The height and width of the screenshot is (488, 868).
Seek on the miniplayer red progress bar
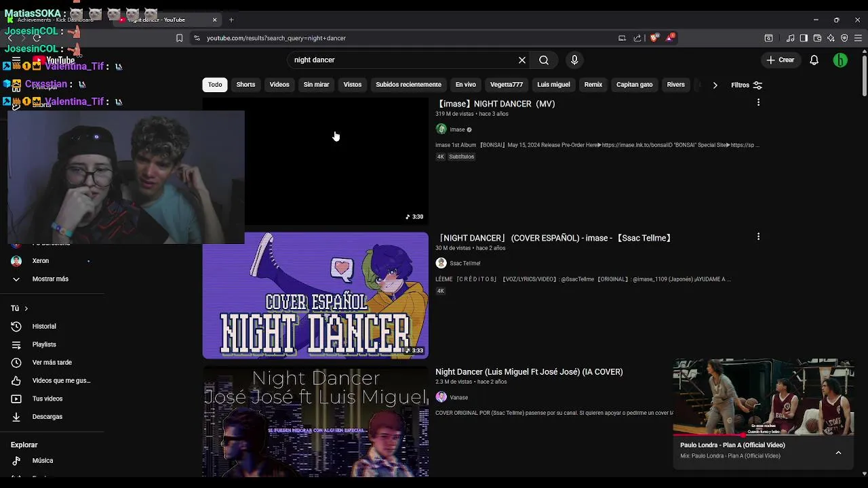[764, 434]
